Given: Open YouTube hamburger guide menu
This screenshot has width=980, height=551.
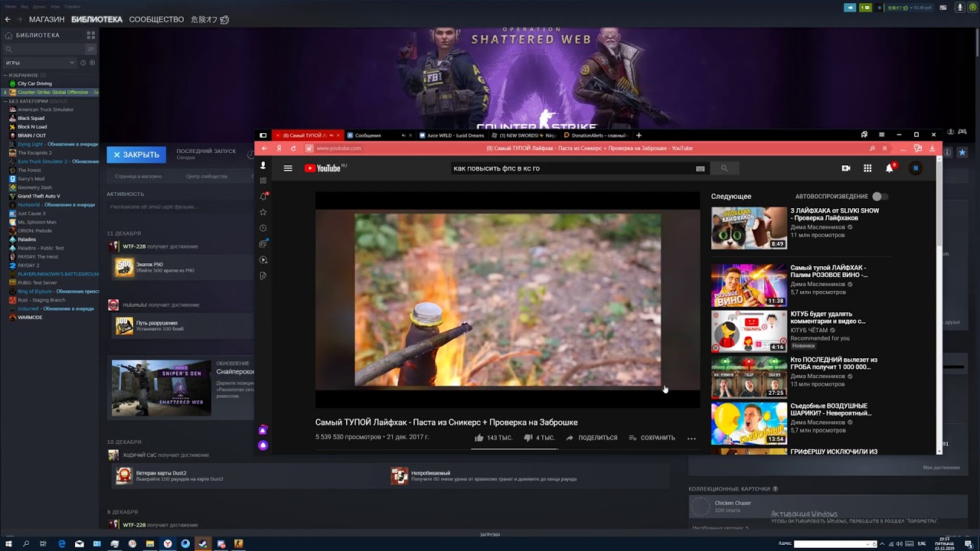Looking at the screenshot, I should pos(288,168).
